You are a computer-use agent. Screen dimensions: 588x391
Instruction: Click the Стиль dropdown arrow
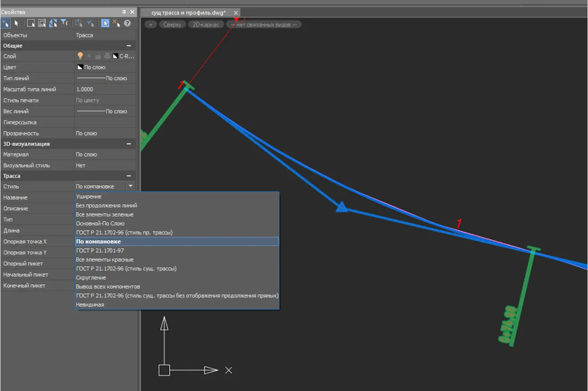tap(130, 186)
